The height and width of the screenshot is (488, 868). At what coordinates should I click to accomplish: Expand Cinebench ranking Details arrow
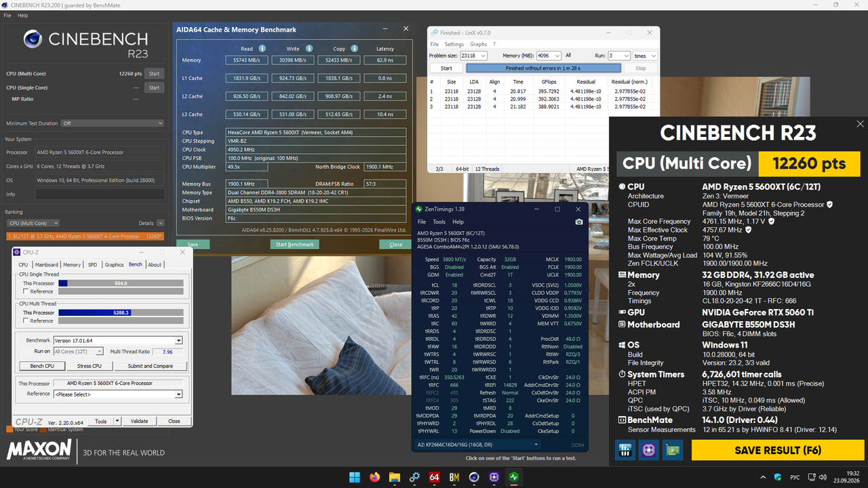[x=161, y=223]
